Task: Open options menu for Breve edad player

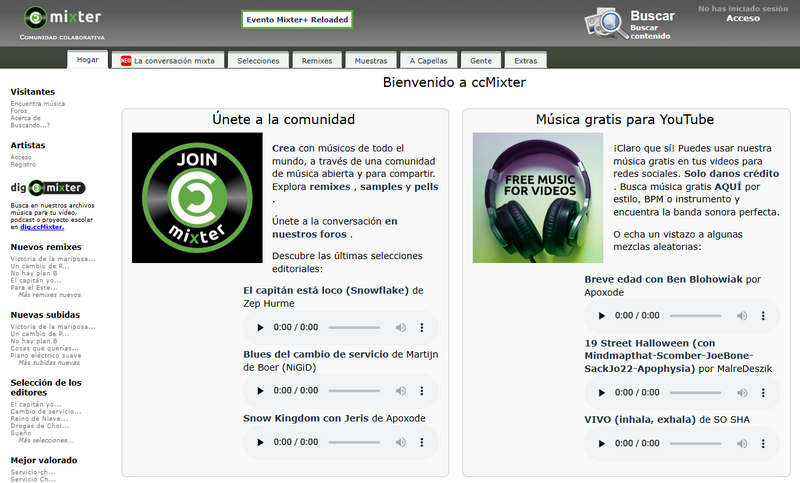Action: click(x=763, y=316)
